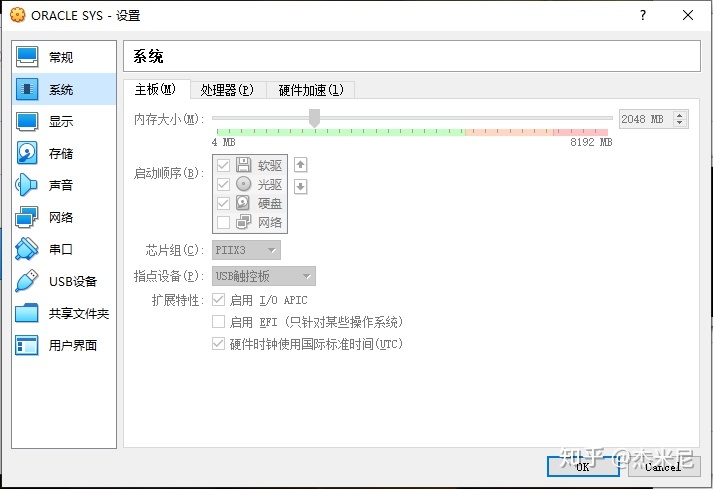The width and height of the screenshot is (713, 489).
Task: Open the USB设备 plug icon
Action: [x=26, y=281]
